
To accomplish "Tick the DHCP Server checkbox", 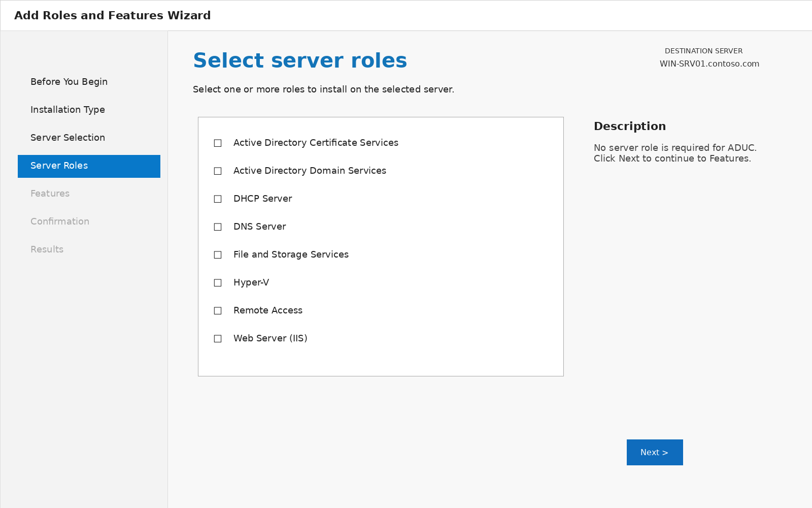I will click(x=218, y=199).
